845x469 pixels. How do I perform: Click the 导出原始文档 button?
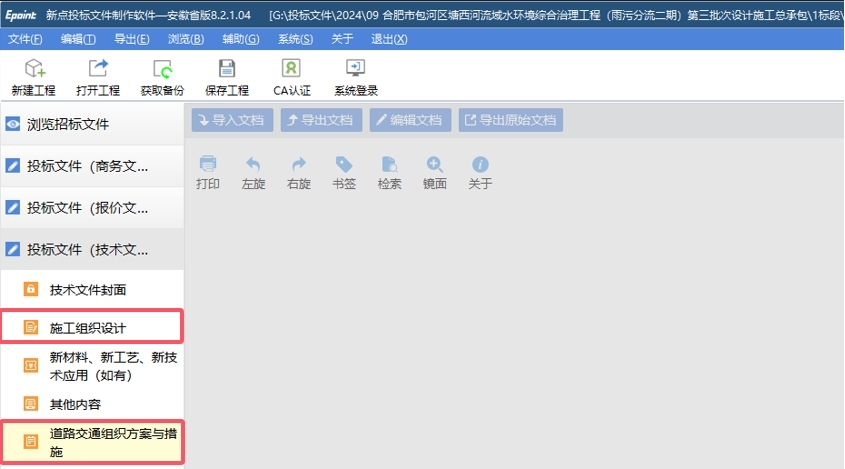(511, 120)
